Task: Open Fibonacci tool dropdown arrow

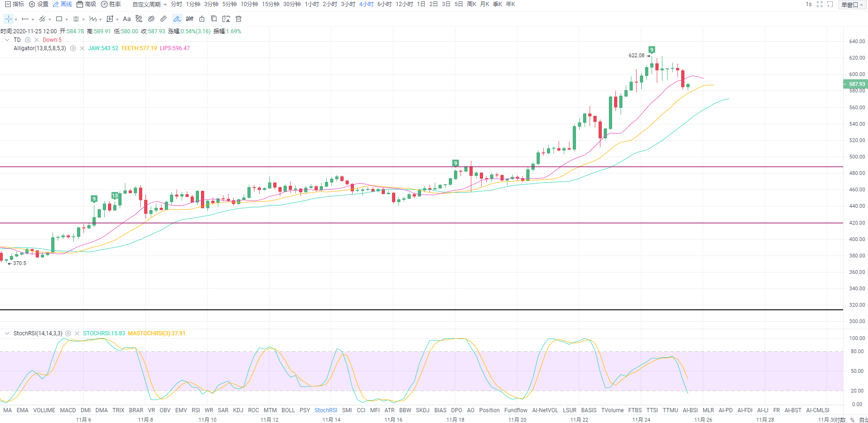Action: [x=84, y=20]
